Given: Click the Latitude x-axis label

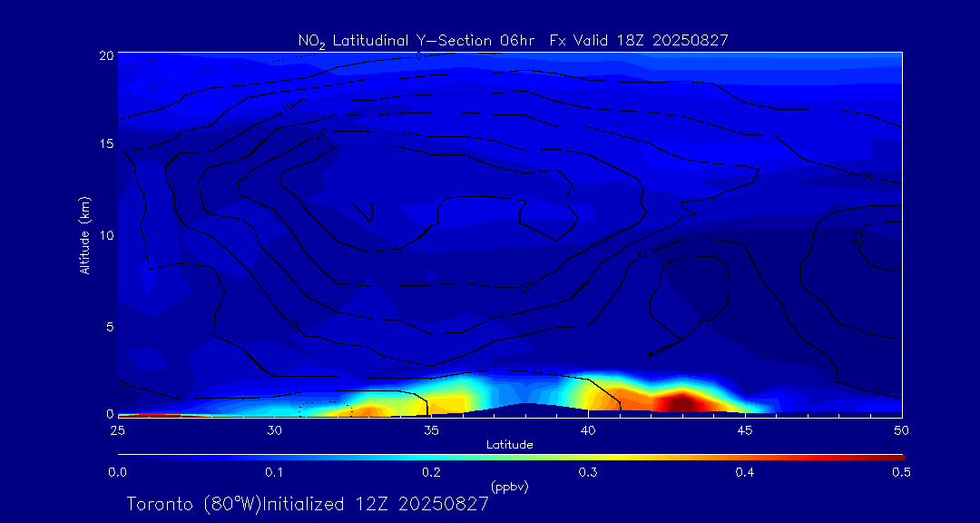Looking at the screenshot, I should click(x=509, y=444).
